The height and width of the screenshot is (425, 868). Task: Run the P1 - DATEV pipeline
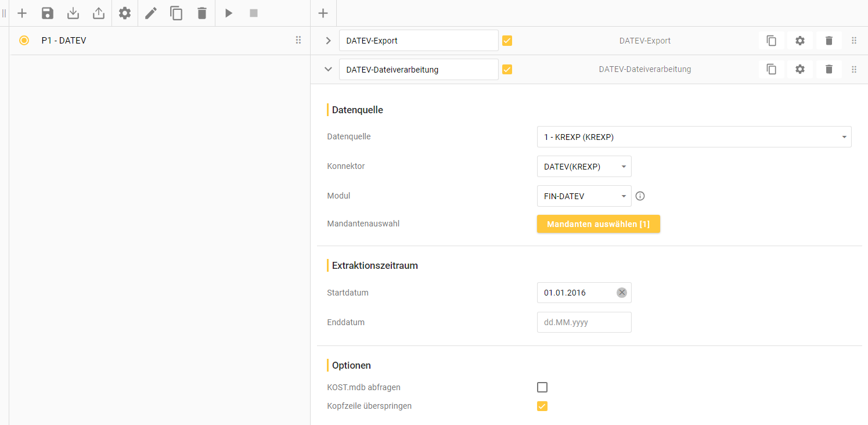click(228, 13)
